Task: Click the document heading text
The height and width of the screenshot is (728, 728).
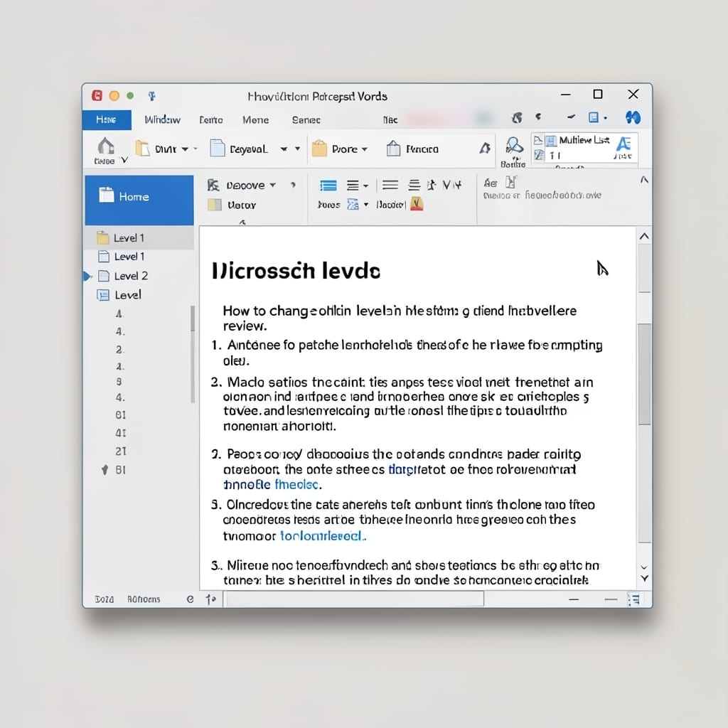Action: click(296, 271)
